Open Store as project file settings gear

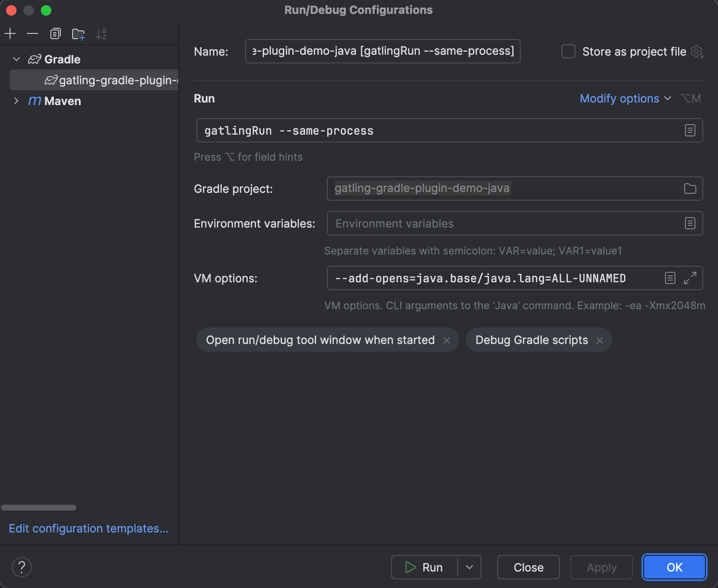click(697, 52)
